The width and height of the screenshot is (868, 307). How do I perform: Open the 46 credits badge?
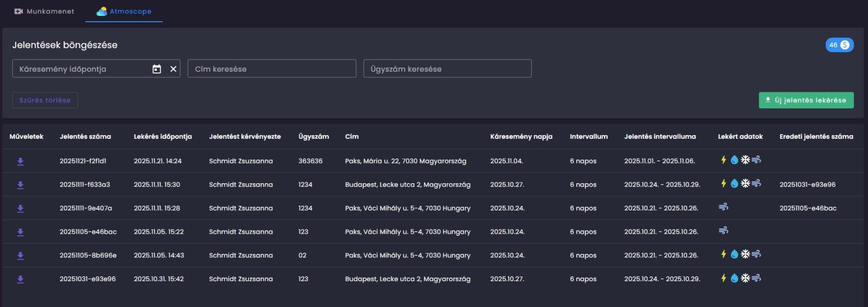839,45
